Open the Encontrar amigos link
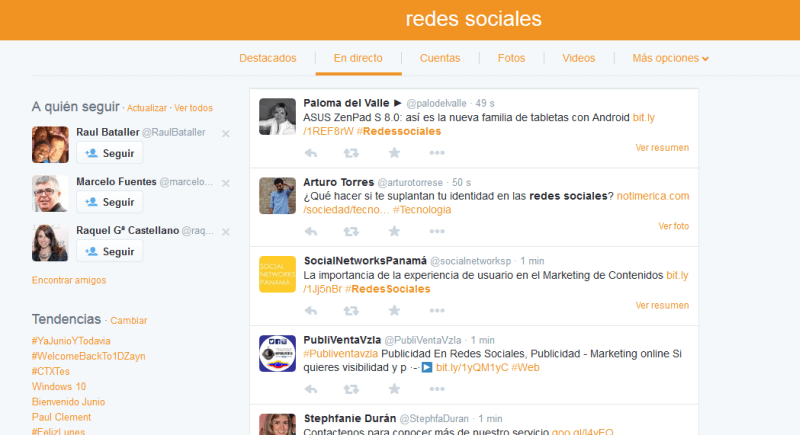Viewport: 800px width, 435px height. click(x=69, y=280)
